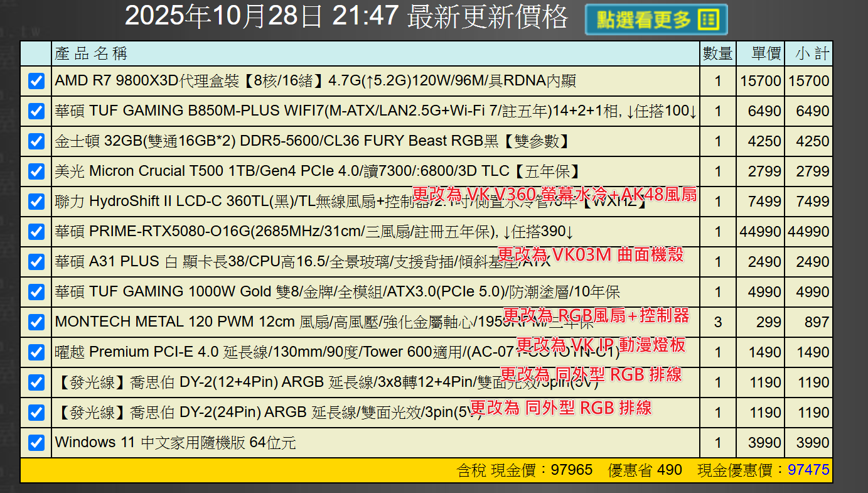Viewport: 868px width, 493px height.
Task: Uncheck the TUF GAMING 1000W Gold checkbox
Action: 36,292
